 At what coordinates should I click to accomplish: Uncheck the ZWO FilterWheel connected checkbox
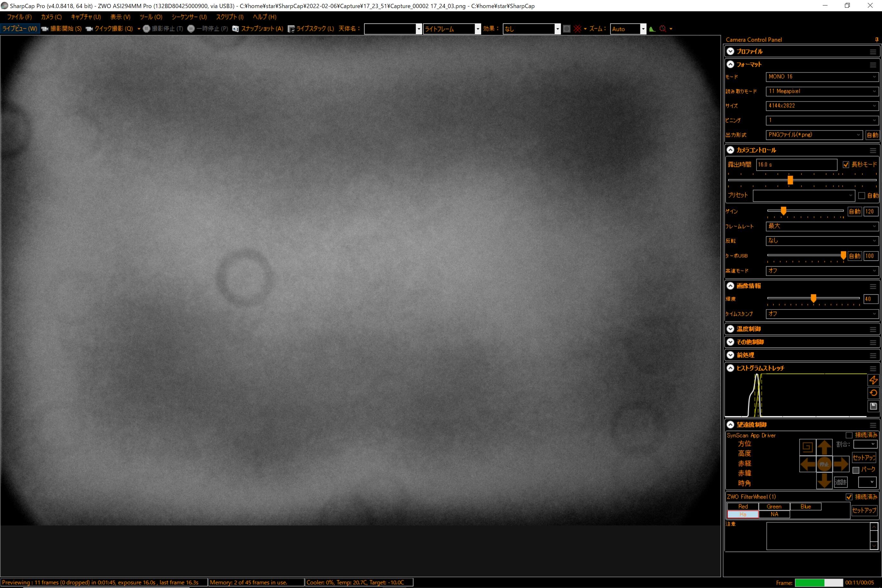(849, 496)
